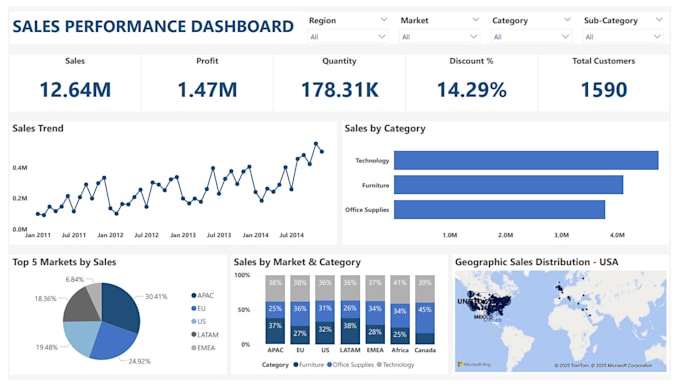Click the peak data point on Sales Trend line
The image size is (680, 386).
click(316, 144)
